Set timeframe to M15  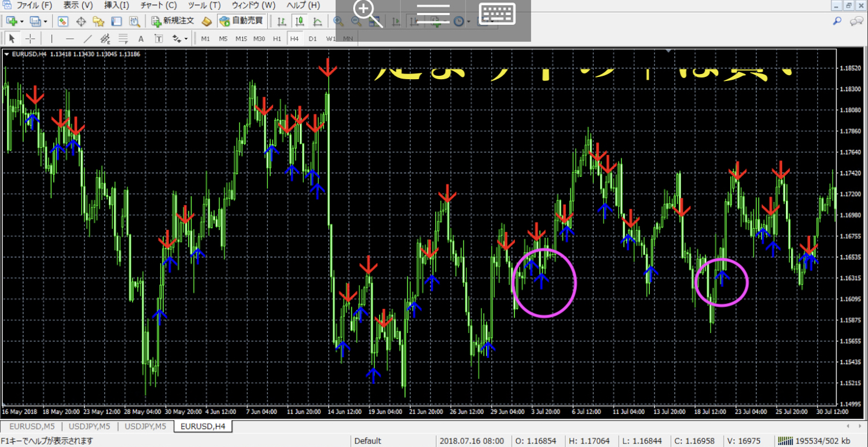point(241,39)
